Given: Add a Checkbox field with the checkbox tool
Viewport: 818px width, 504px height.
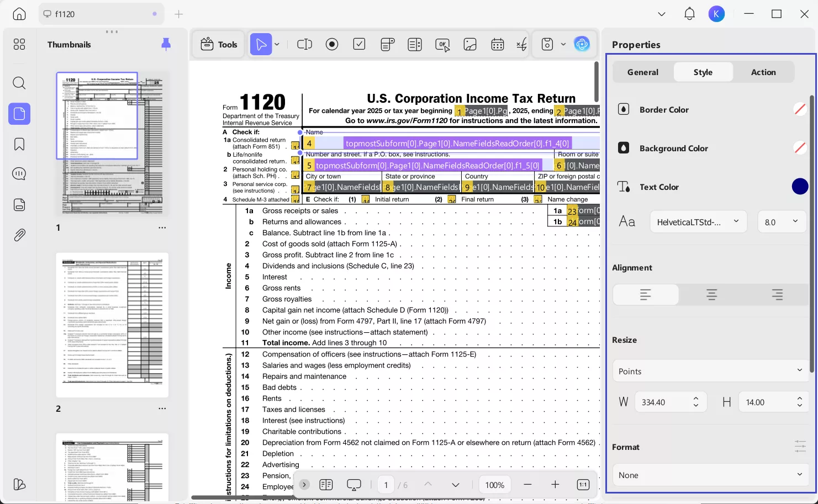Looking at the screenshot, I should tap(359, 44).
